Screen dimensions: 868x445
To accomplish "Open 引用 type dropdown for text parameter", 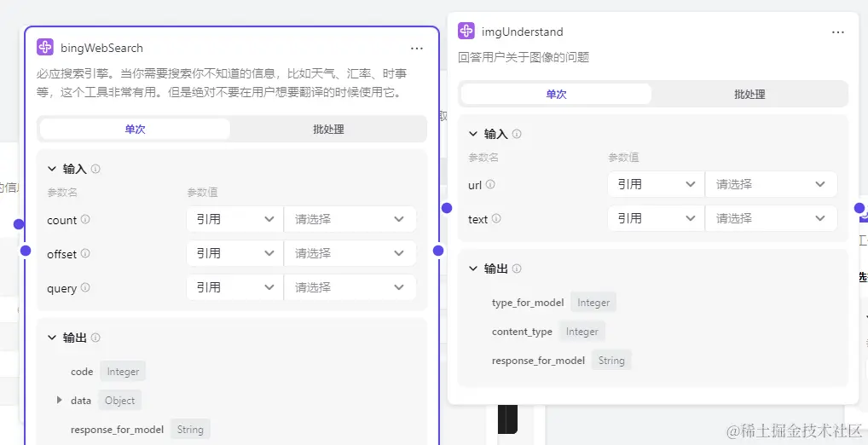I will pos(656,218).
